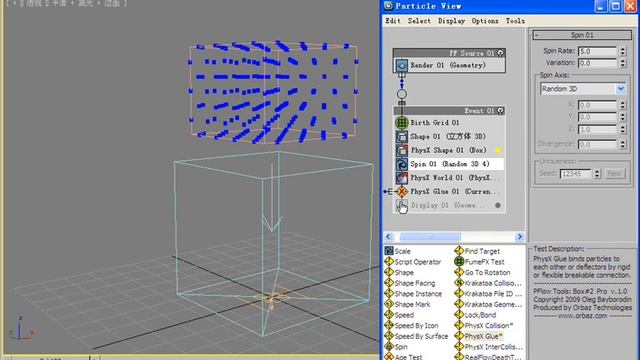Select the Script Operator in depot

pyautogui.click(x=413, y=262)
